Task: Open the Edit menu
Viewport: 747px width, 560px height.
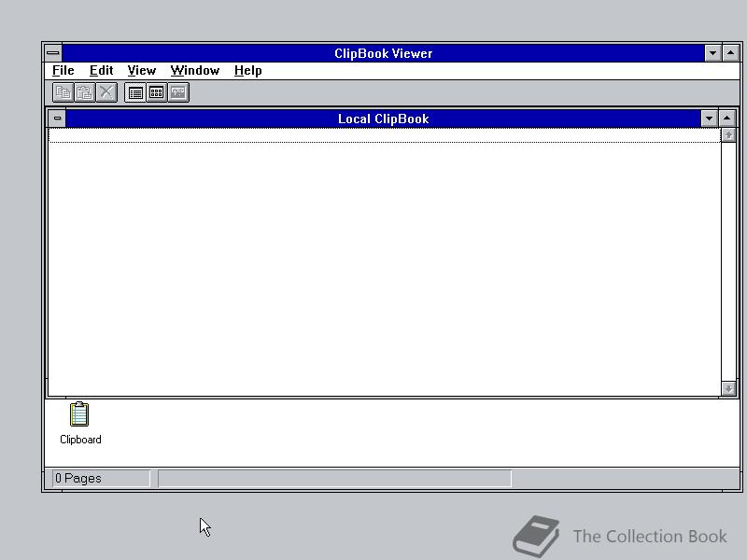Action: 102,71
